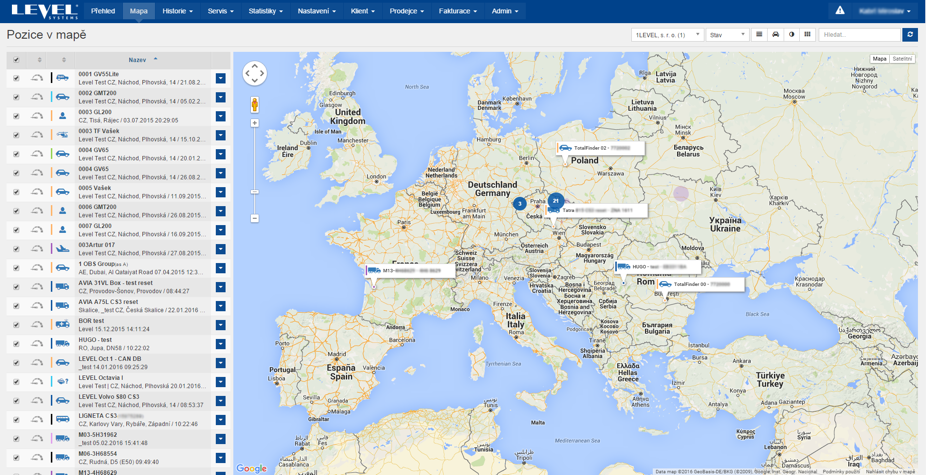Switch map type to Satelitní
Viewport: 926px width, 475px height.
(x=902, y=58)
